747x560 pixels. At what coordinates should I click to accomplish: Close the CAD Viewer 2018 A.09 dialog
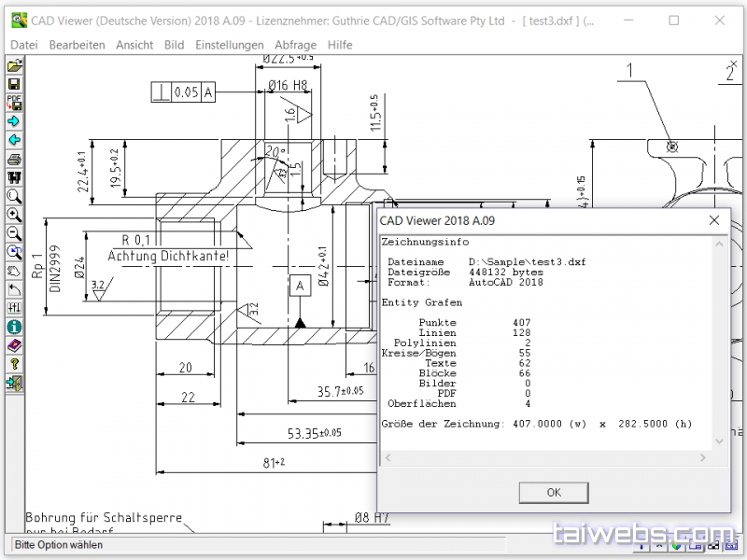click(714, 220)
